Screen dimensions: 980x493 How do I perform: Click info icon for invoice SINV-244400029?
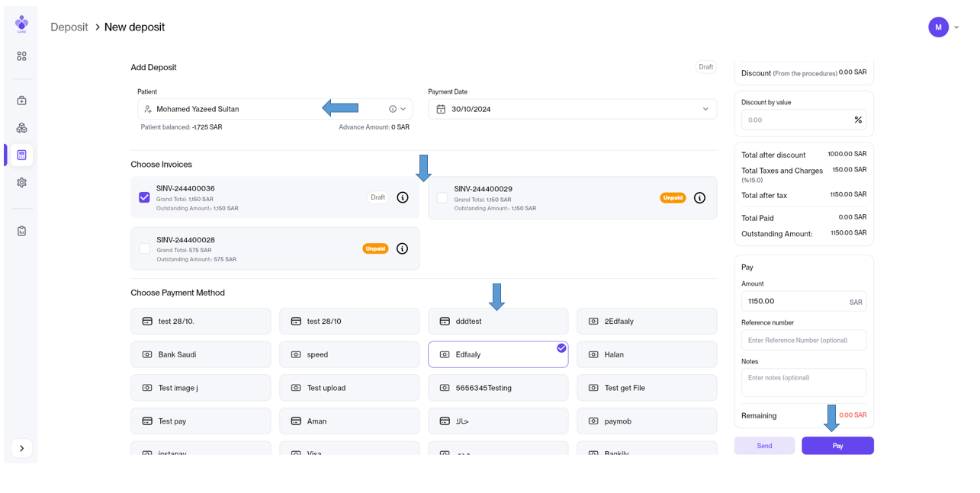[699, 198]
